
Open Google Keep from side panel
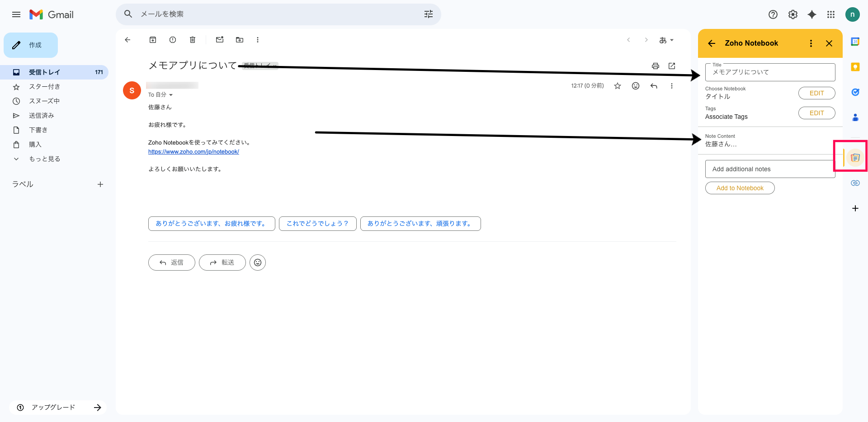coord(855,67)
